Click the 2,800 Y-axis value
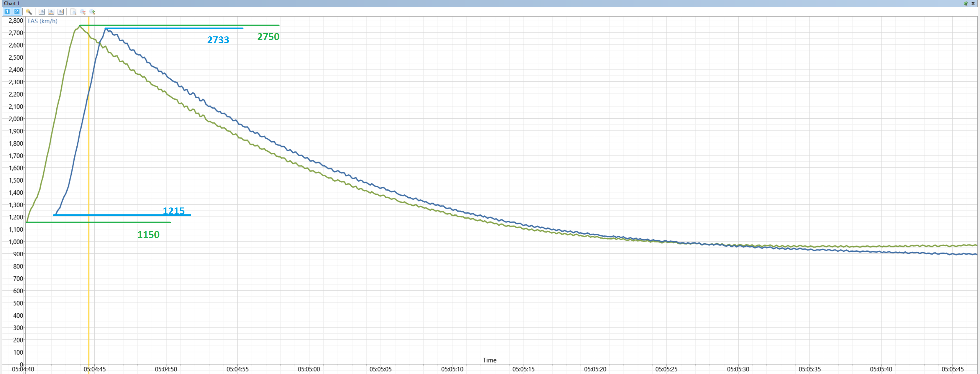 [16, 21]
